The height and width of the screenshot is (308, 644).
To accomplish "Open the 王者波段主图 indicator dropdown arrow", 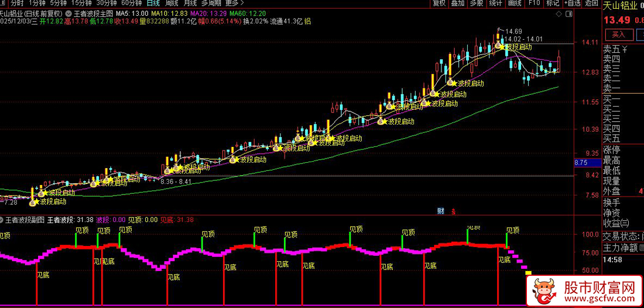I will 70,12.
